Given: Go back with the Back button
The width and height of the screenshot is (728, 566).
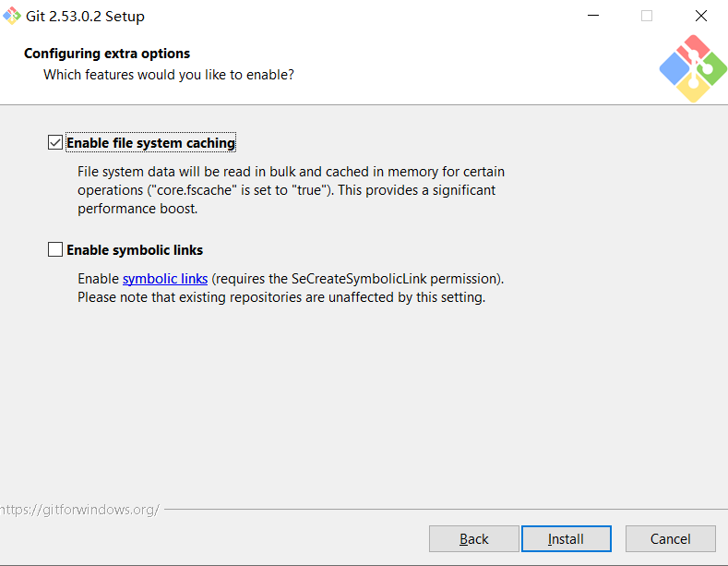Looking at the screenshot, I should coord(473,538).
